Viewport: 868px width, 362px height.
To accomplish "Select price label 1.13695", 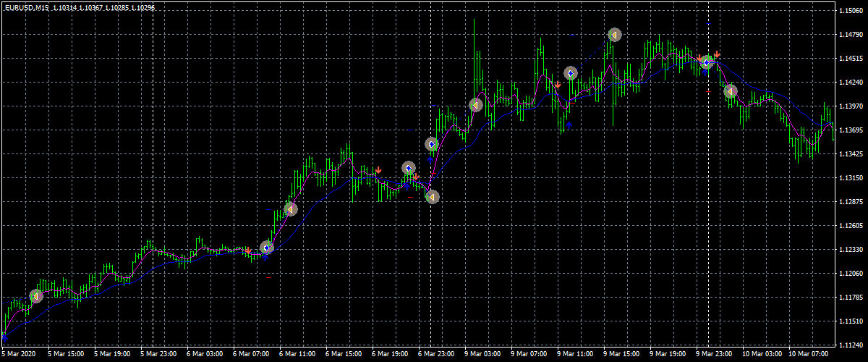I will (851, 130).
